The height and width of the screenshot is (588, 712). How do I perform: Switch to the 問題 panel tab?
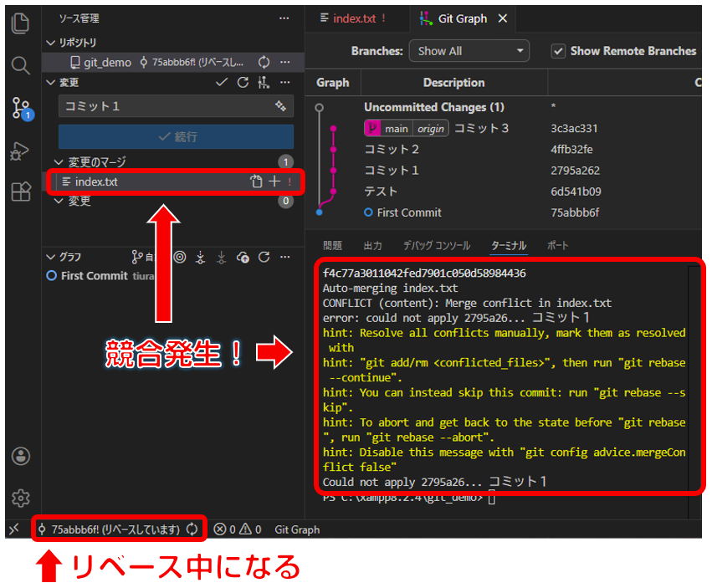332,246
